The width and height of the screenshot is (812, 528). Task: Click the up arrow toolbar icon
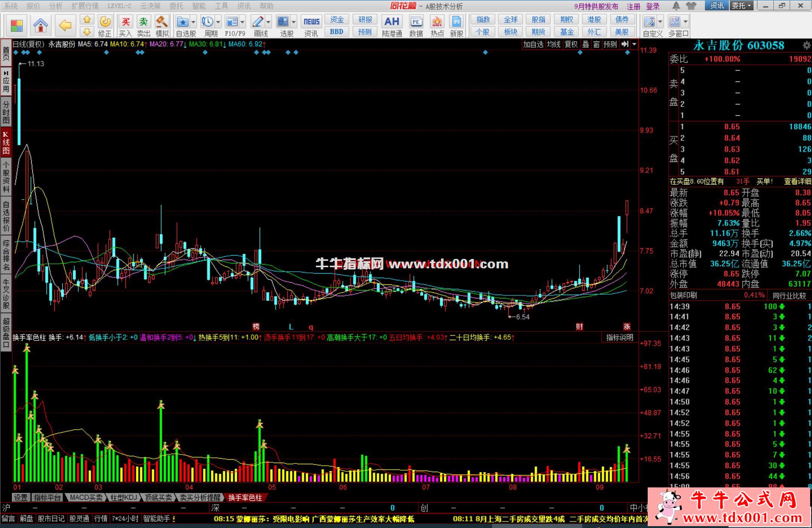pyautogui.click(x=87, y=20)
